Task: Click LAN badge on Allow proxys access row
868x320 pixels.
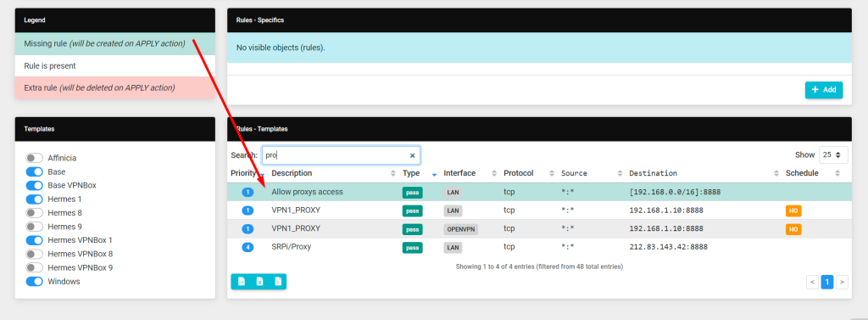Action: pos(453,193)
